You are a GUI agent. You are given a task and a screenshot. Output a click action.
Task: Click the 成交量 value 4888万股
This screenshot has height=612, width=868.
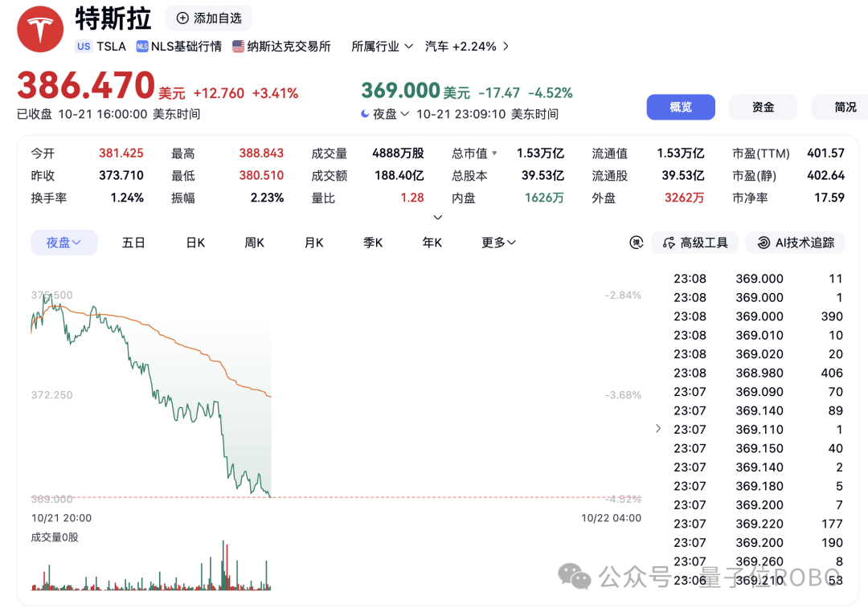(398, 153)
